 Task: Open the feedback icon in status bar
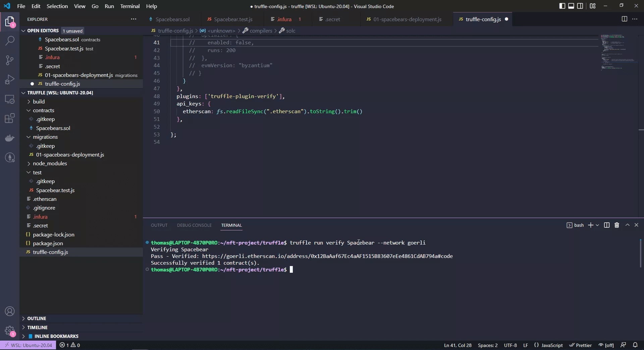point(623,345)
